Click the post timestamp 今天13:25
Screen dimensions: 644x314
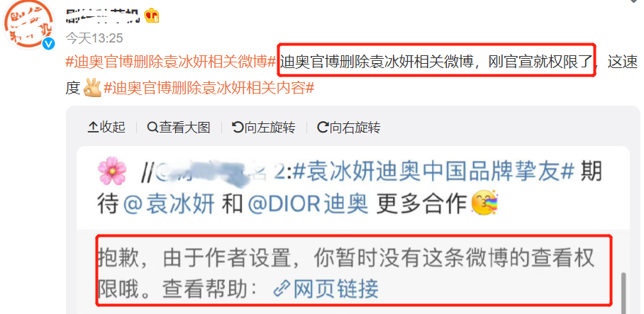point(94,38)
